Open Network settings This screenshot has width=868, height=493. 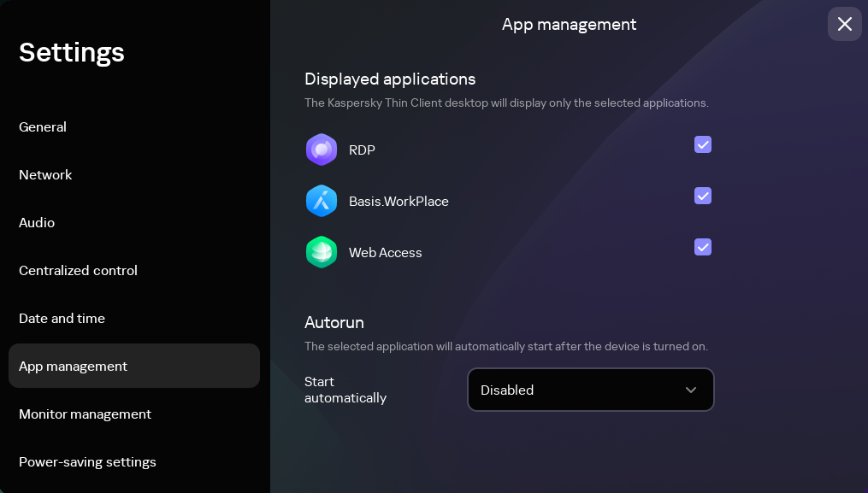tap(45, 174)
